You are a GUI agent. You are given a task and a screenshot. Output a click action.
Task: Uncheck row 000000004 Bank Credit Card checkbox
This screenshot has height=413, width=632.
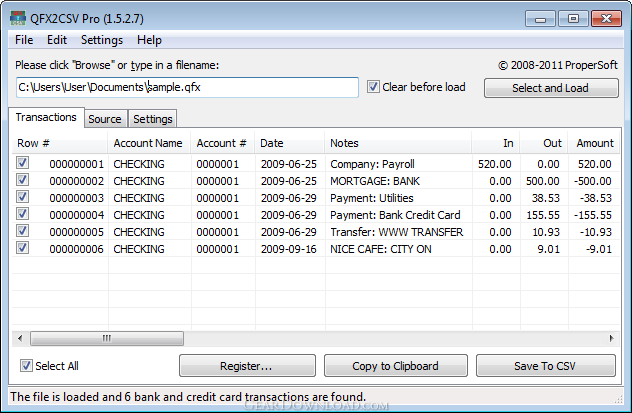pyautogui.click(x=23, y=214)
